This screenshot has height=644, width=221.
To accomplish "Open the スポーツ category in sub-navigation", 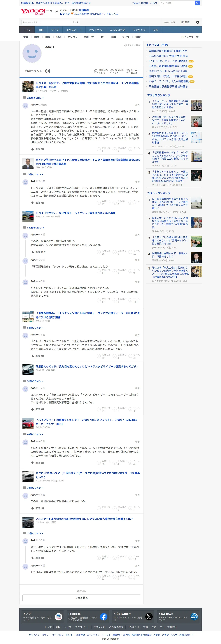I will tap(89, 37).
